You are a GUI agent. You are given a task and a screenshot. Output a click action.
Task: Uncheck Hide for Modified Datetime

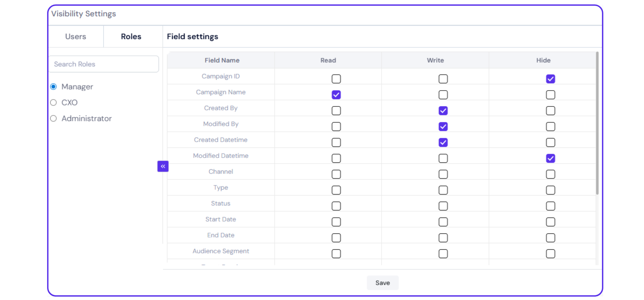pyautogui.click(x=550, y=158)
